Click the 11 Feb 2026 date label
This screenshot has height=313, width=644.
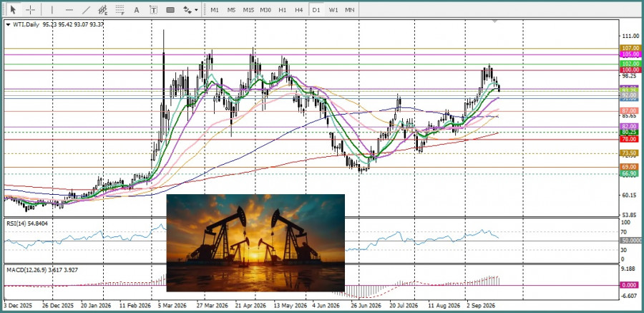(x=135, y=307)
